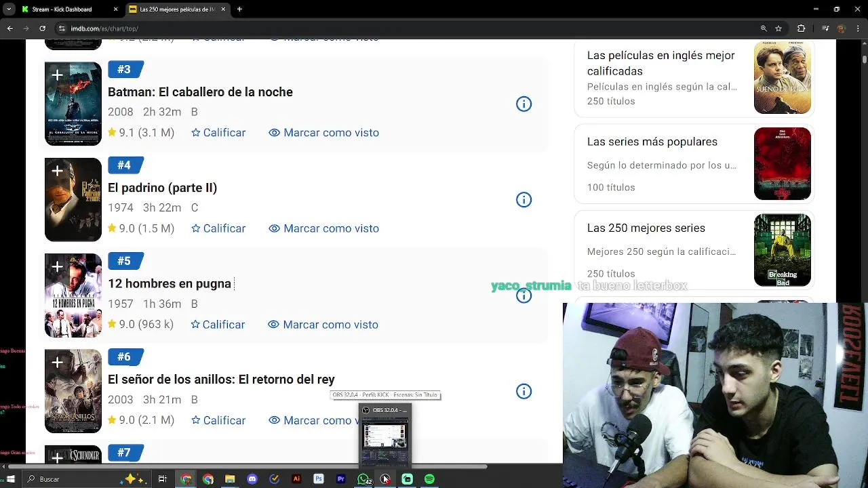Open a new browser tab
The width and height of the screenshot is (868, 488).
(239, 9)
